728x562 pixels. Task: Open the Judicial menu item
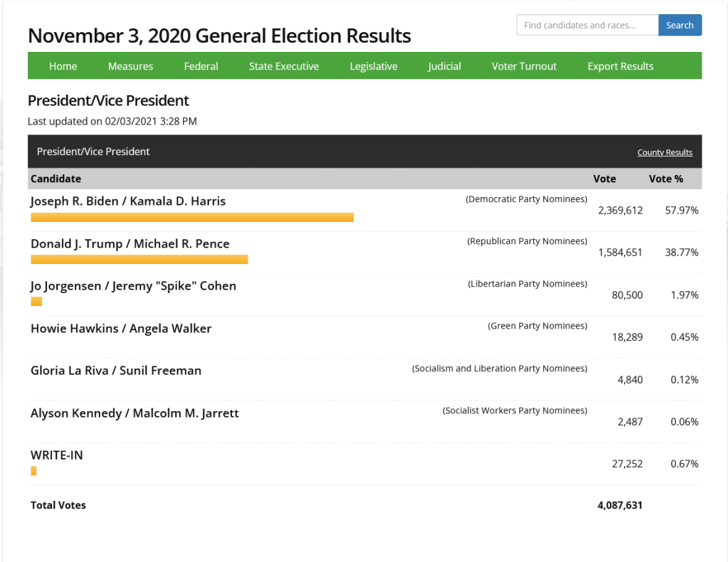tap(444, 66)
